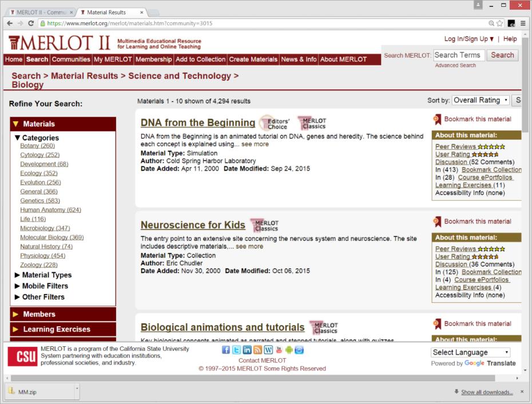Screen dimensions: 532x404
Task: Open the Select Language dropdown
Action: 471,352
